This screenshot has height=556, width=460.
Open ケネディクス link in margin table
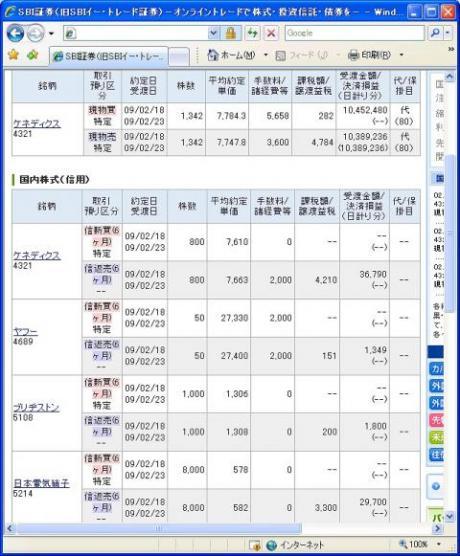tap(37, 255)
